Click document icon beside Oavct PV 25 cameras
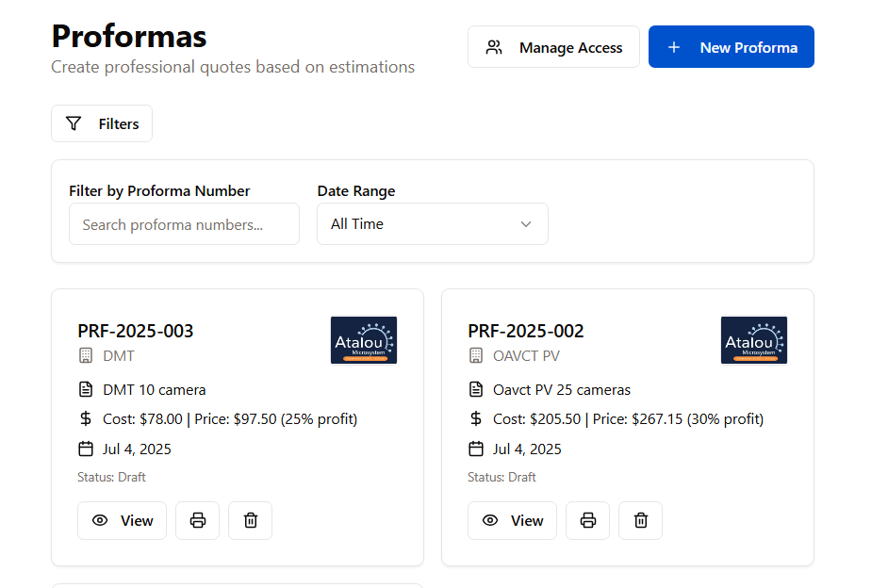 click(476, 390)
